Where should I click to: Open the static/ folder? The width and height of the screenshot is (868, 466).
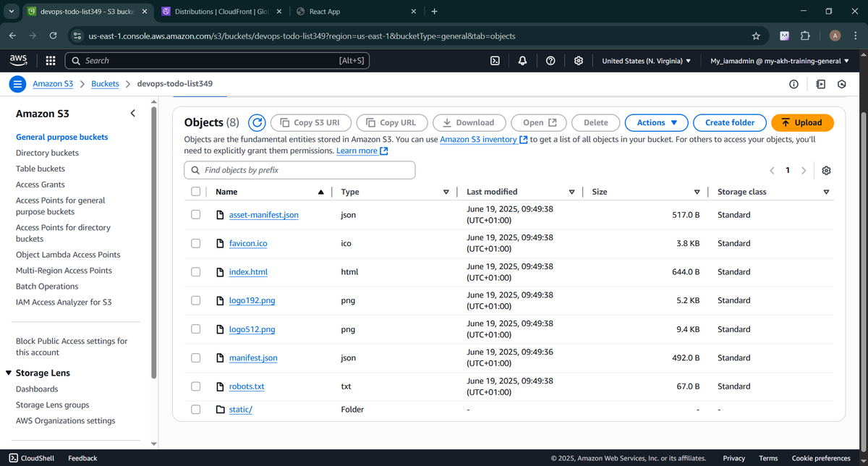coord(240,410)
